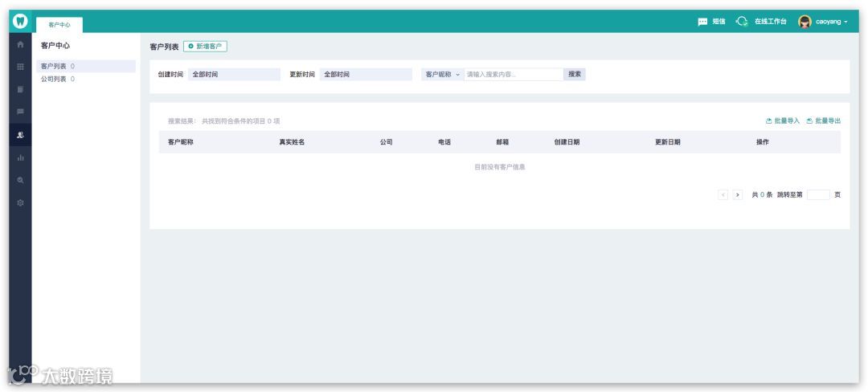Click the 在线工作台 label
This screenshot has width=868, height=392.
(771, 22)
